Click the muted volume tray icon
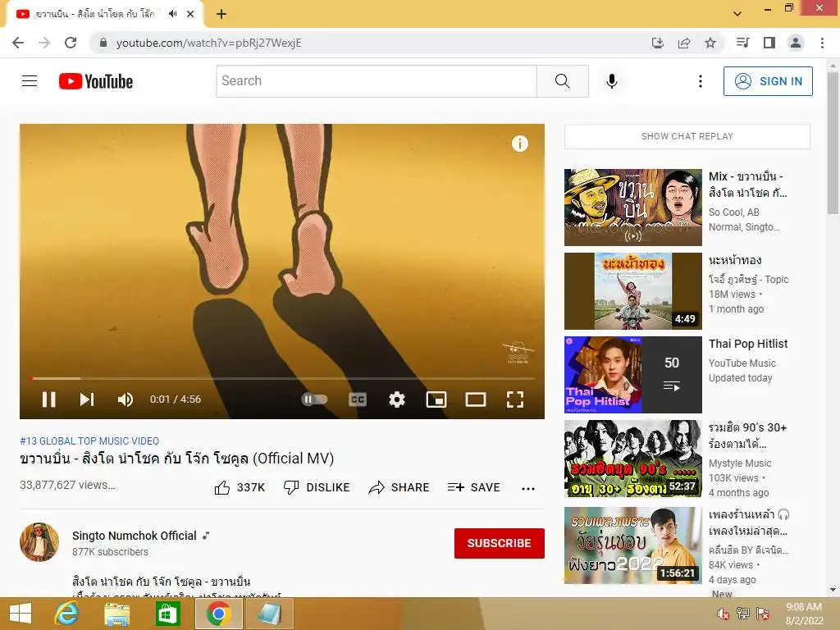The width and height of the screenshot is (840, 630). click(x=724, y=614)
